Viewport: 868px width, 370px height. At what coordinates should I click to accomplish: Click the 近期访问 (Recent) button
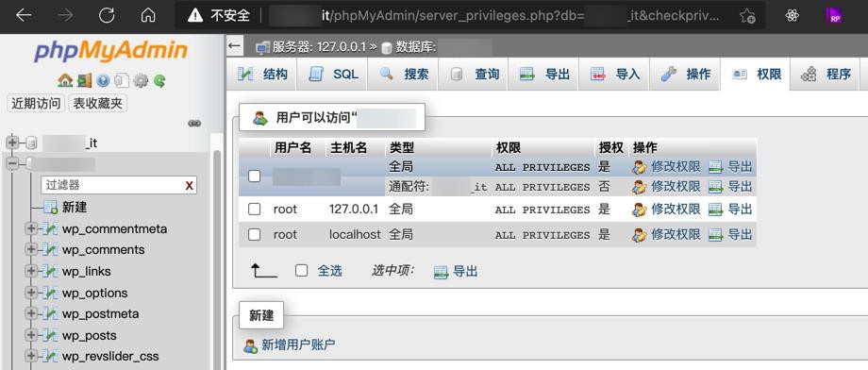(x=36, y=104)
